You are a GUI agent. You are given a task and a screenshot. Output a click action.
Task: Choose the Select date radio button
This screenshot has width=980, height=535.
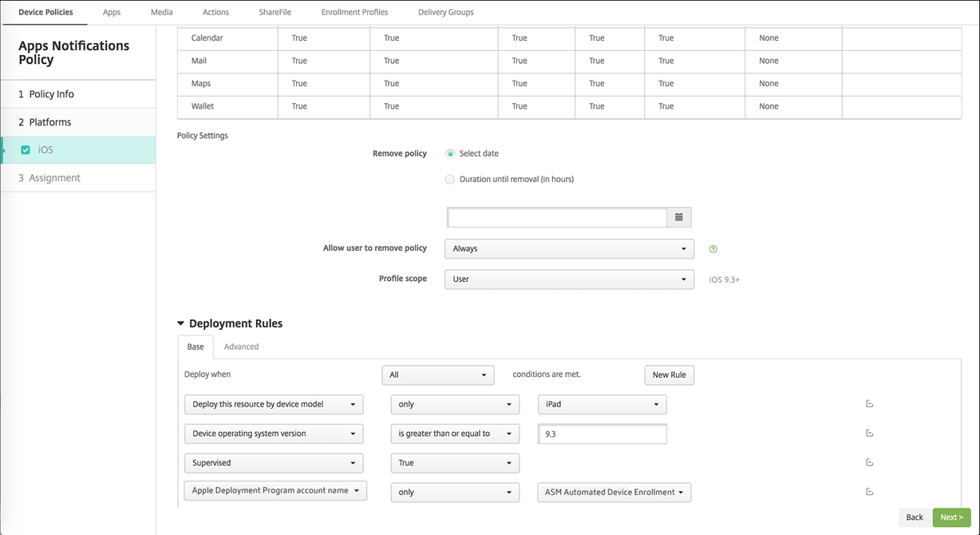coord(451,153)
